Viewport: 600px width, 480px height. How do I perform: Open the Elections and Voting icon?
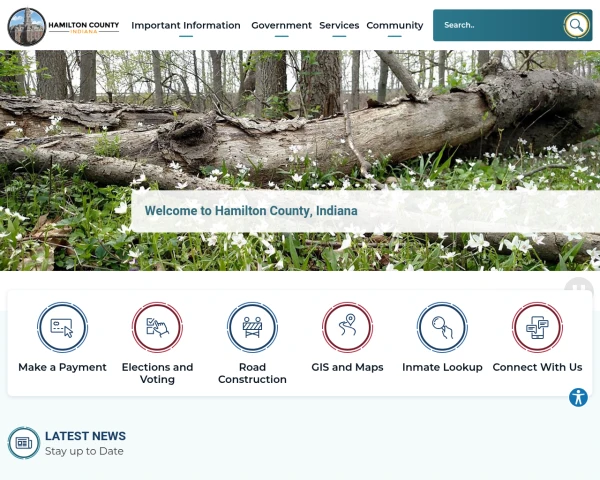[157, 327]
